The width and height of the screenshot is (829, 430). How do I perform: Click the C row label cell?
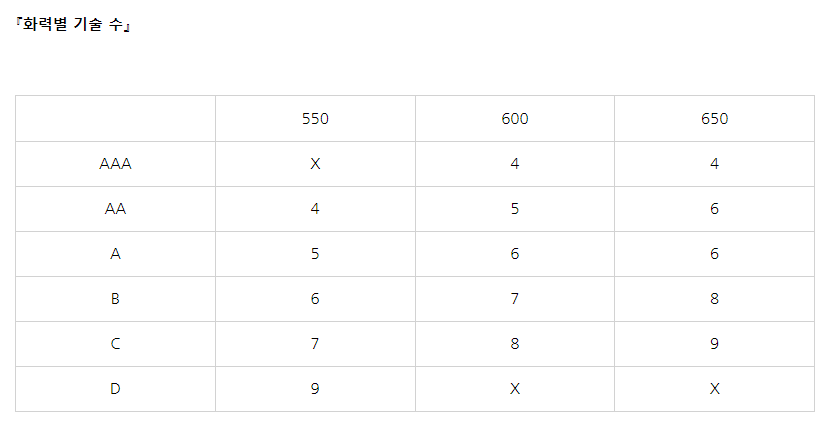[116, 344]
